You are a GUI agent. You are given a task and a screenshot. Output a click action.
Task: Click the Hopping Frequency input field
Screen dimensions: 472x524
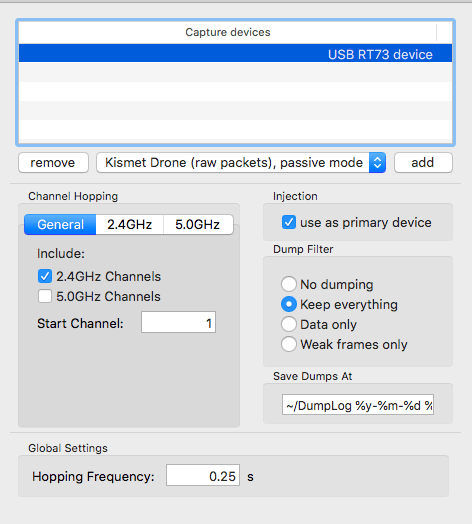click(203, 475)
